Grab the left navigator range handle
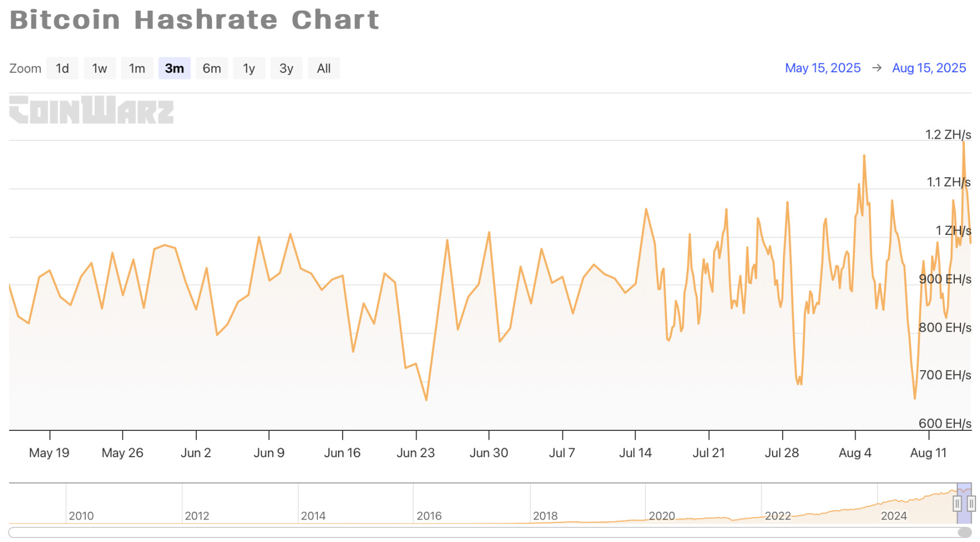980x542 pixels. pos(957,503)
